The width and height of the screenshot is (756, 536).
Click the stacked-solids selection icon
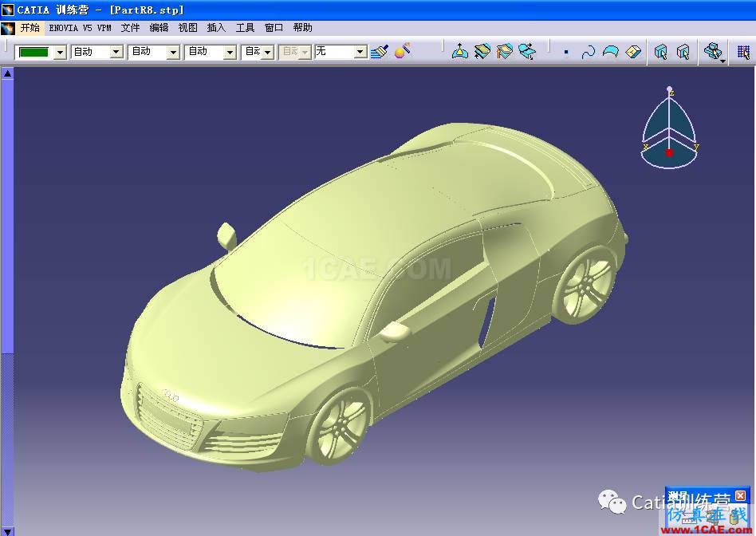point(713,50)
